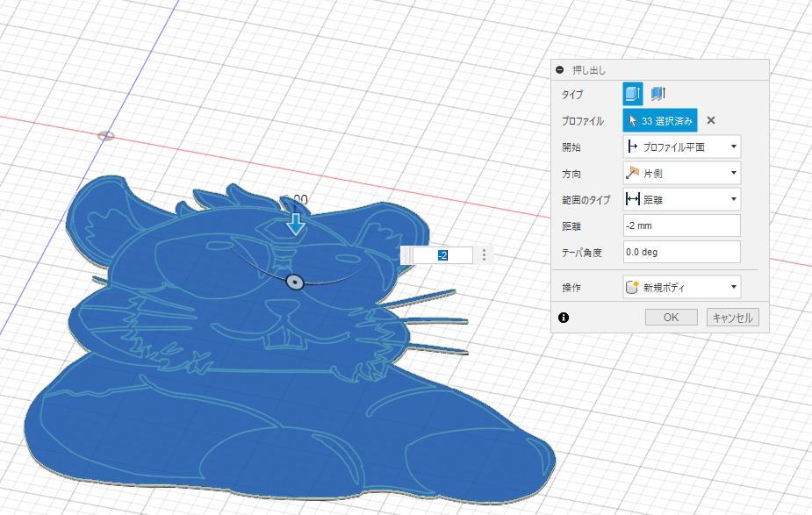Open the 開始 プロファイル平面 dropdown
The width and height of the screenshot is (812, 515).
click(x=681, y=147)
